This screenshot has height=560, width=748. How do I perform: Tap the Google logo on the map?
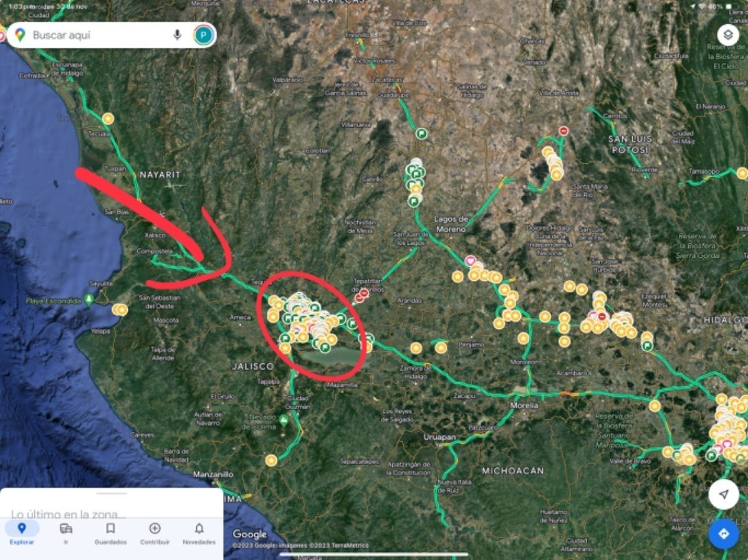tap(250, 534)
